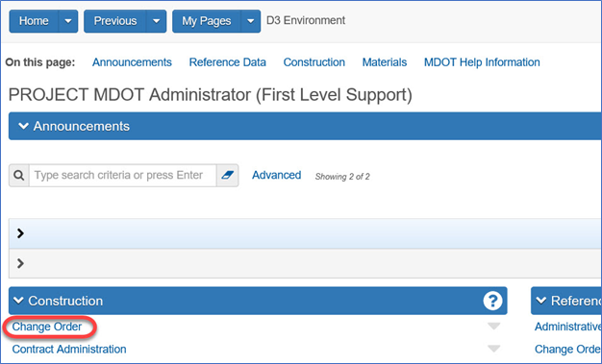Click the My Pages button
This screenshot has width=602, height=364.
pyautogui.click(x=207, y=21)
